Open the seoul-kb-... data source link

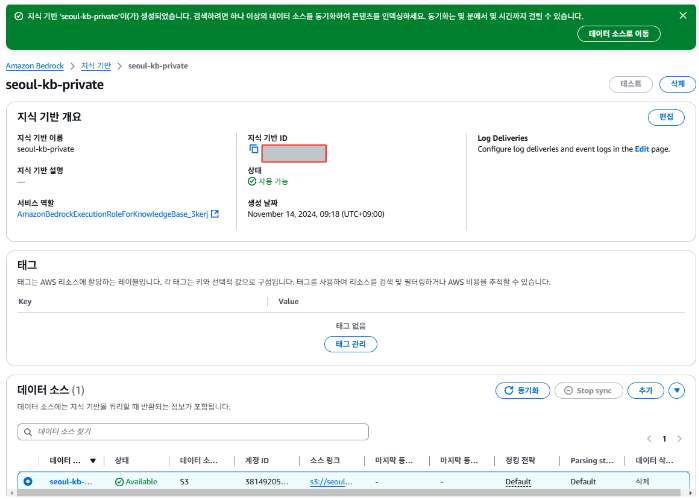click(x=71, y=482)
